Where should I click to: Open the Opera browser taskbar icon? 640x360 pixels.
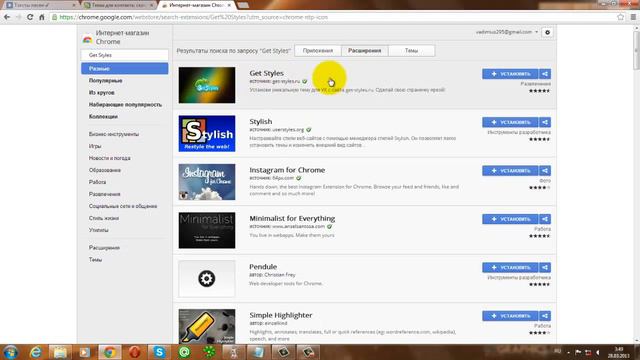(x=135, y=352)
